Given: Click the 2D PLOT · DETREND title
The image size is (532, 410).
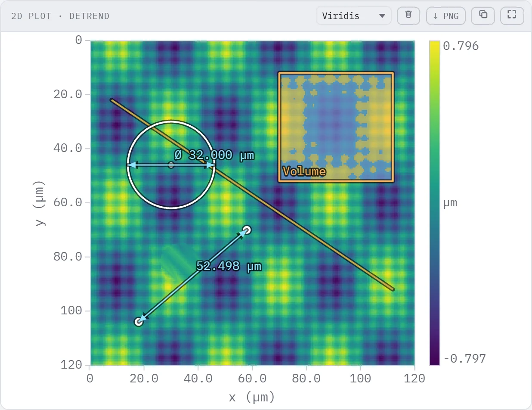Looking at the screenshot, I should (60, 16).
